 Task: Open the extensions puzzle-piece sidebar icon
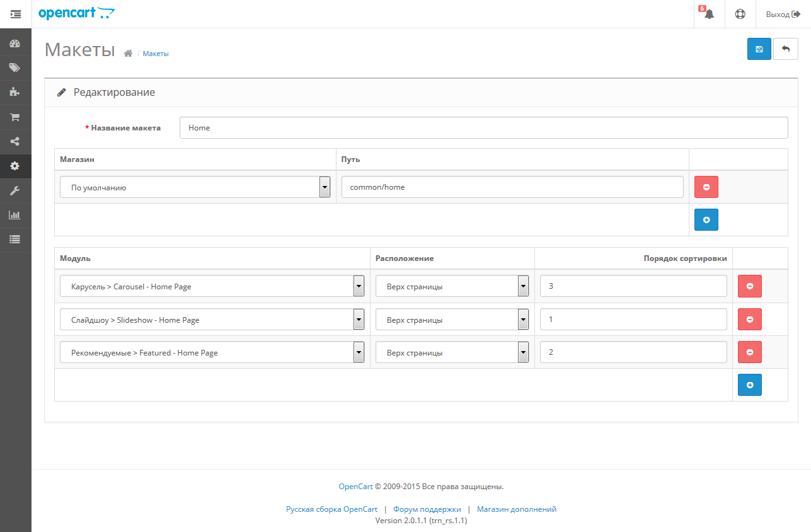(x=15, y=92)
